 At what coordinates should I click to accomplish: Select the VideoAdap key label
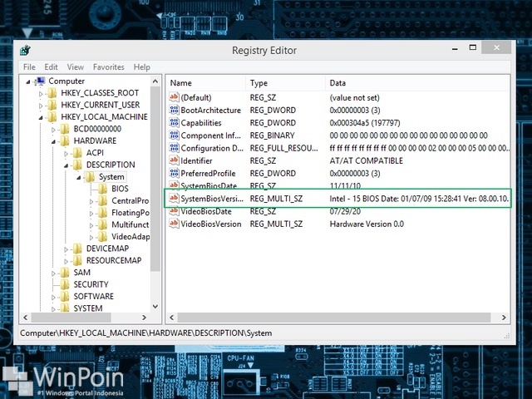[x=131, y=236]
